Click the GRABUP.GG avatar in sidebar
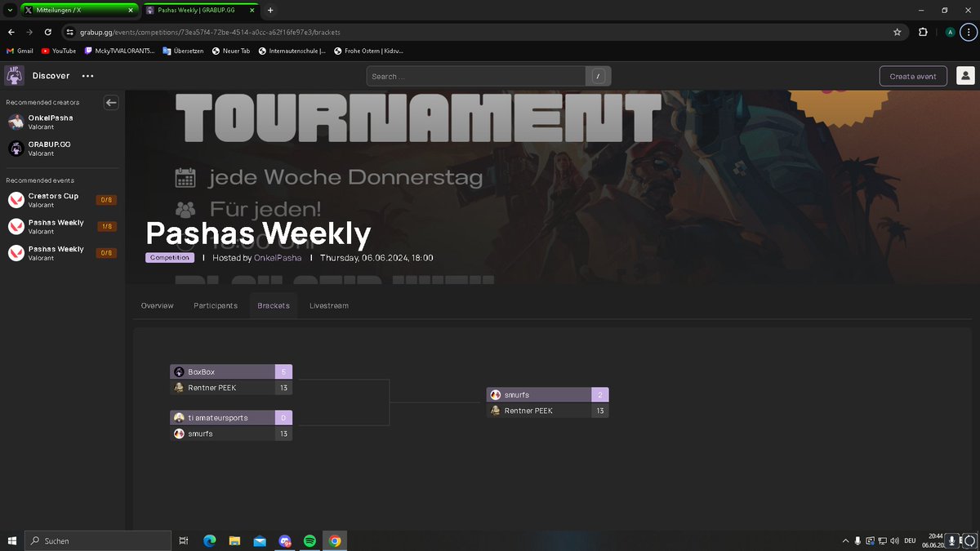This screenshot has width=980, height=551. point(16,149)
